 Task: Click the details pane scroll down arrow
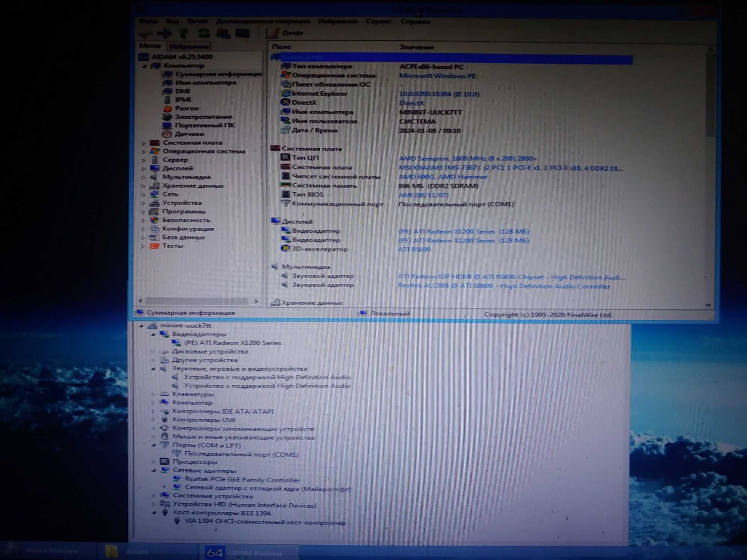708,305
